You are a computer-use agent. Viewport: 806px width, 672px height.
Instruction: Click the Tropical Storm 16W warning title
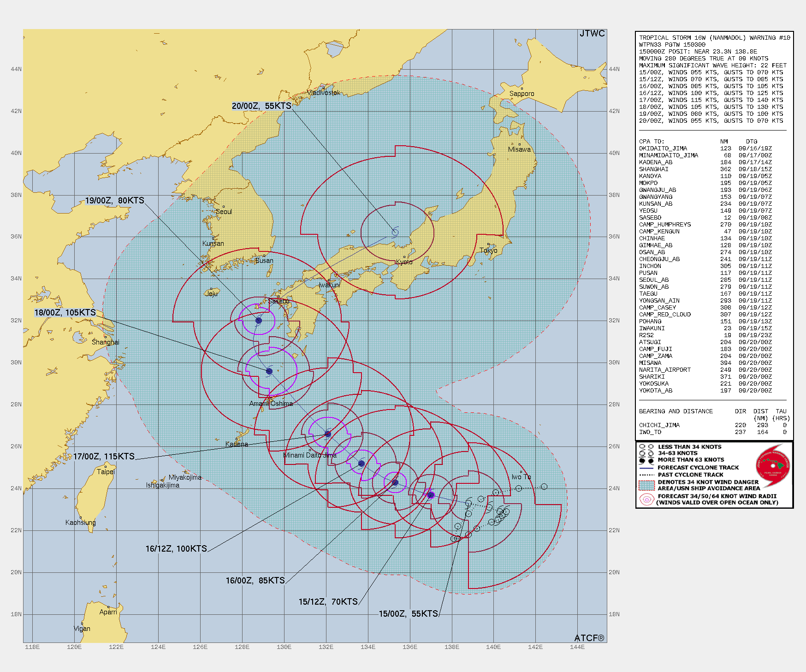pyautogui.click(x=714, y=38)
